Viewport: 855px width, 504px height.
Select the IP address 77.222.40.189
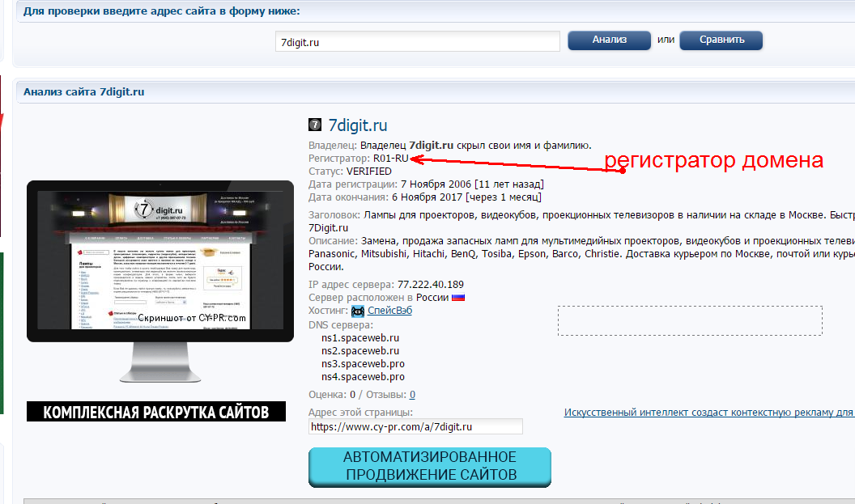point(431,285)
